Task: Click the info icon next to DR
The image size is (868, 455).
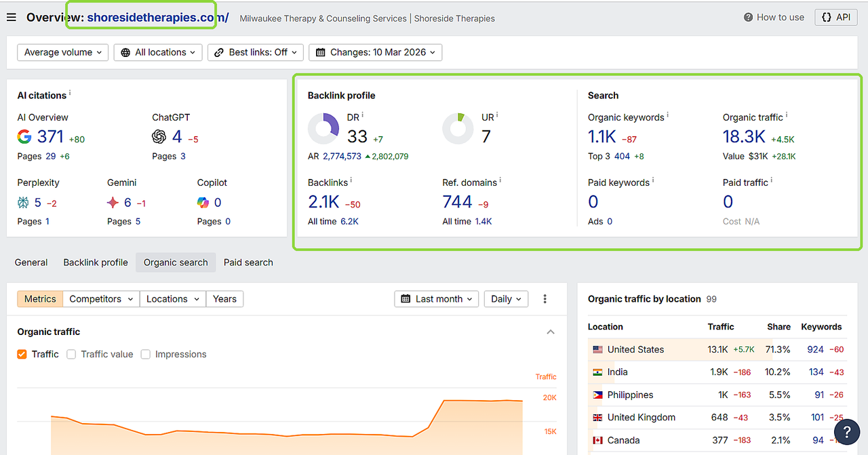Action: click(x=363, y=116)
